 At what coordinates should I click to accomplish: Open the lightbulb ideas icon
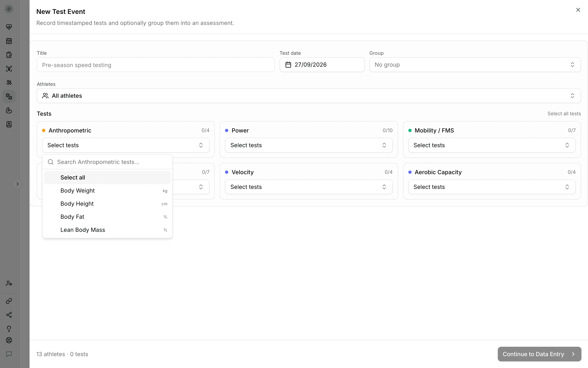tap(9, 329)
